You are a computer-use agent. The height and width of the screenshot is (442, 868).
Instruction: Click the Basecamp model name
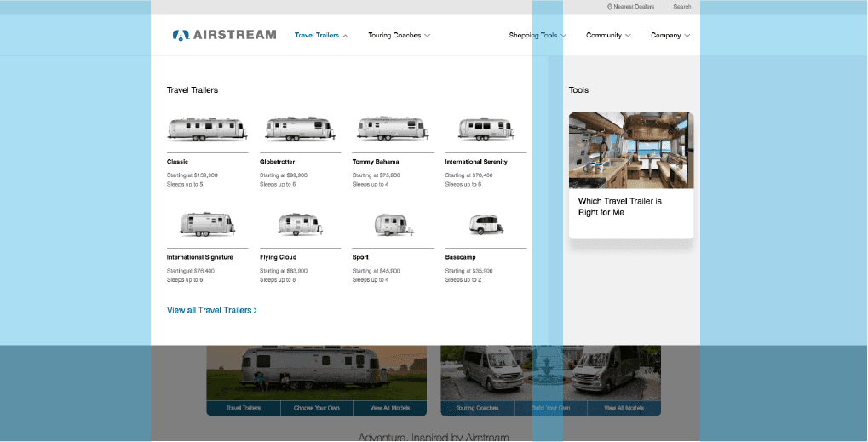coord(461,257)
